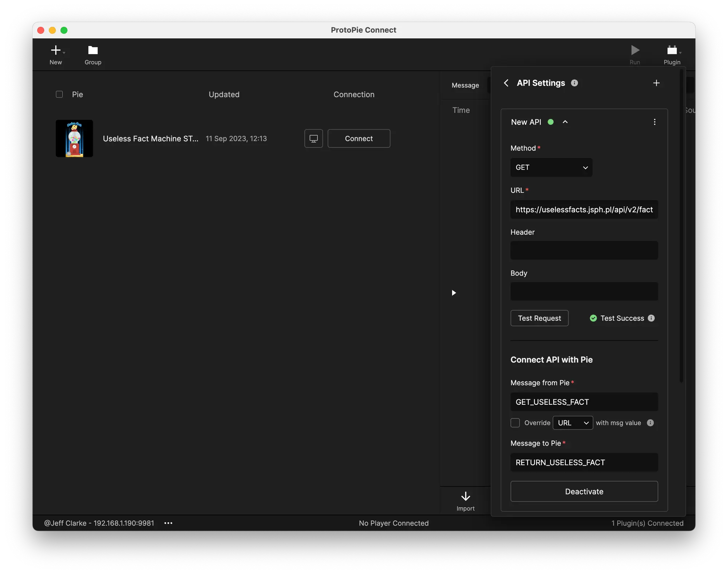Click the API Settings panel scrollbar
Image resolution: width=728 pixels, height=574 pixels.
coord(681,226)
